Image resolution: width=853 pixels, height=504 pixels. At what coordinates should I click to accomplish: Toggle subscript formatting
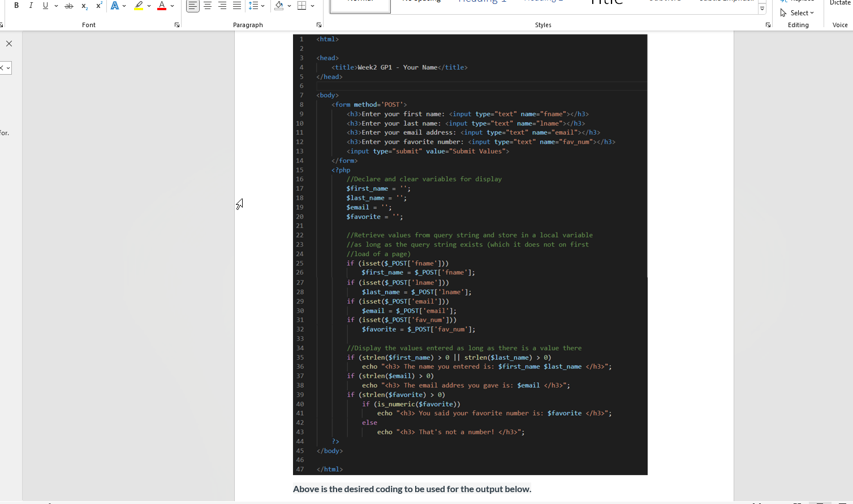coord(84,6)
